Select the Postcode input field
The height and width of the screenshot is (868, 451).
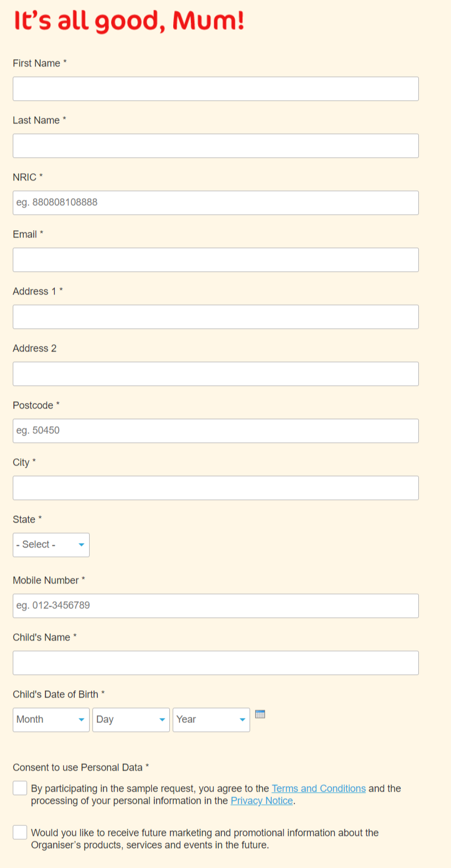point(216,431)
